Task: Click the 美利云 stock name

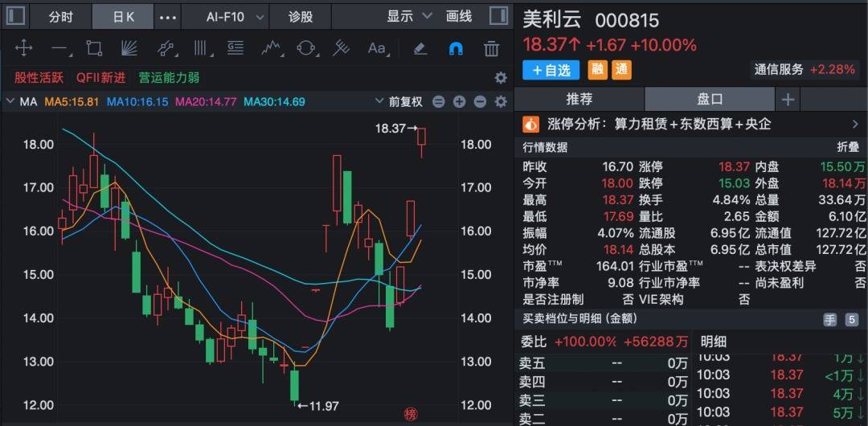Action: 552,20
